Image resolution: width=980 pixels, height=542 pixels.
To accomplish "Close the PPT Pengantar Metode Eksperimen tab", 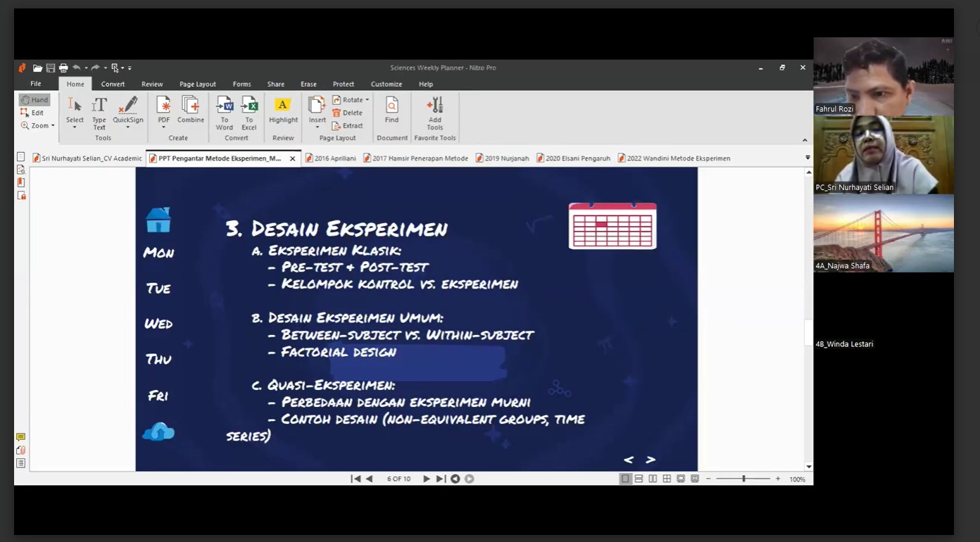I will click(293, 158).
